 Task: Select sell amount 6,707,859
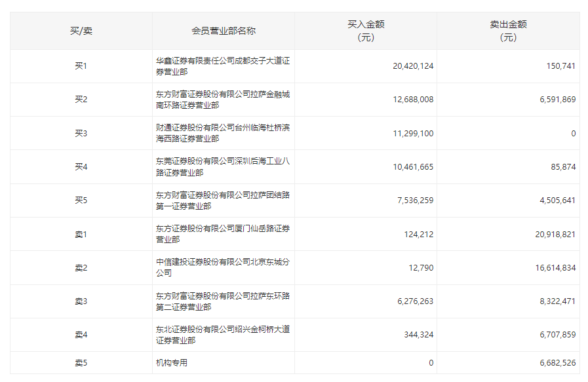(x=558, y=334)
